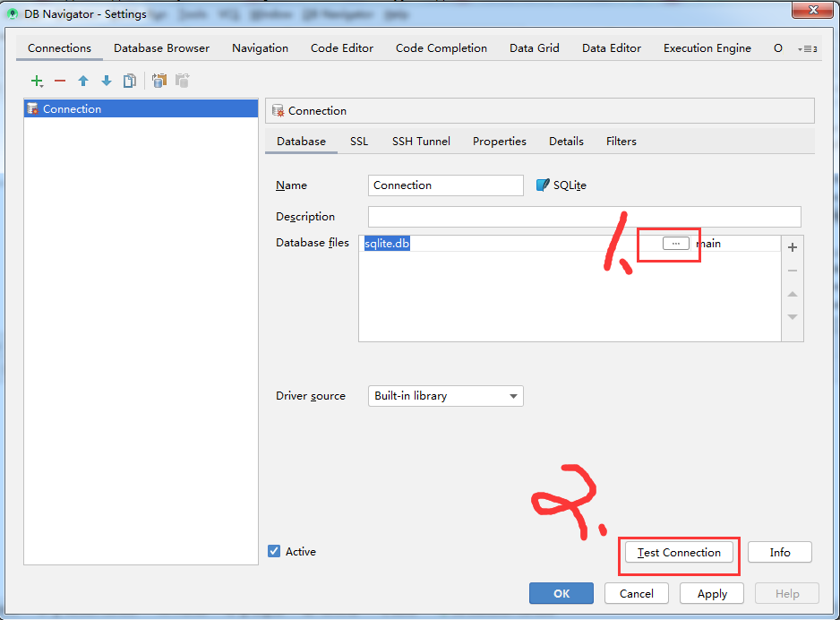Screen dimensions: 840x620
Task: Click the add database file plus icon
Action: [x=792, y=247]
